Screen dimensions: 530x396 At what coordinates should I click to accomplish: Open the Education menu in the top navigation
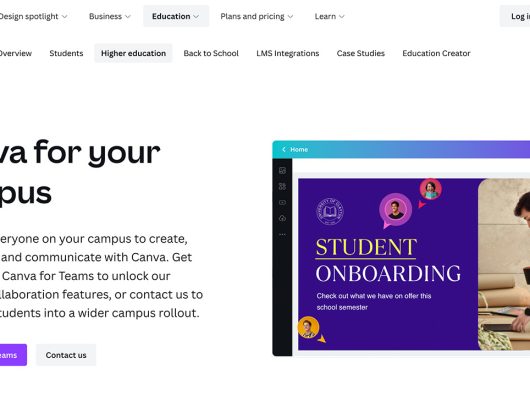coord(176,16)
